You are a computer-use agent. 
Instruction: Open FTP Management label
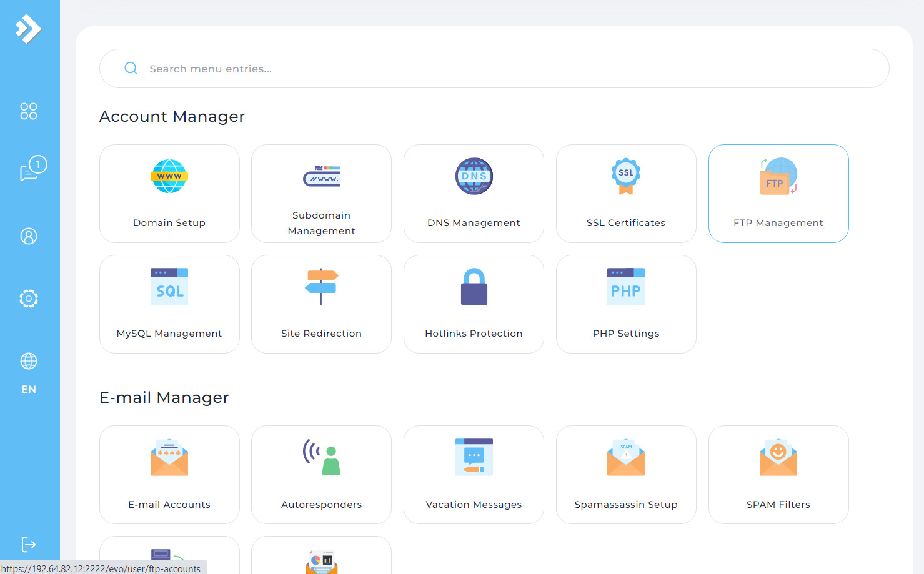(x=778, y=223)
